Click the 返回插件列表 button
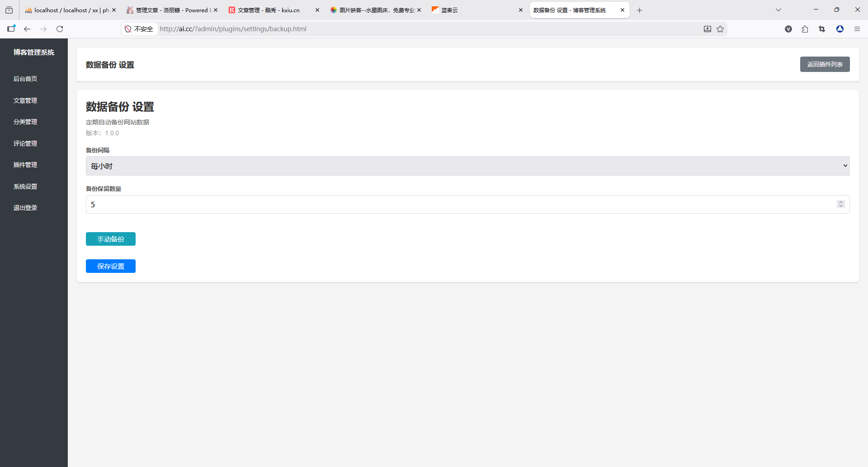 pyautogui.click(x=825, y=64)
